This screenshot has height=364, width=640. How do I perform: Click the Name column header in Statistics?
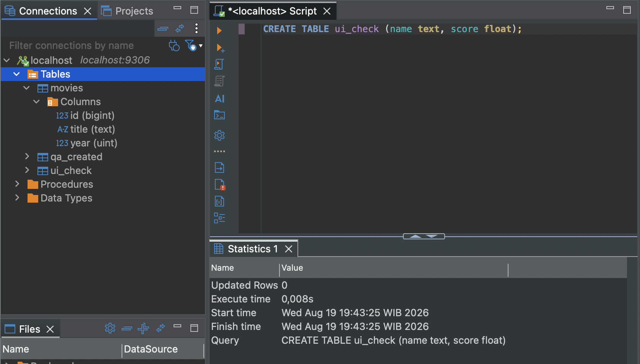point(244,268)
